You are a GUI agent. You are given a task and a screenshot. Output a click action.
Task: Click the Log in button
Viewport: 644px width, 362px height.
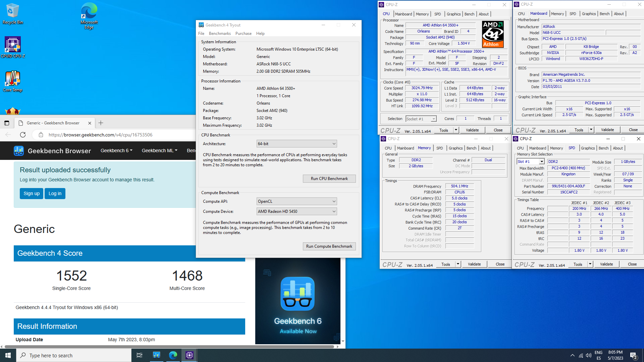[55, 193]
